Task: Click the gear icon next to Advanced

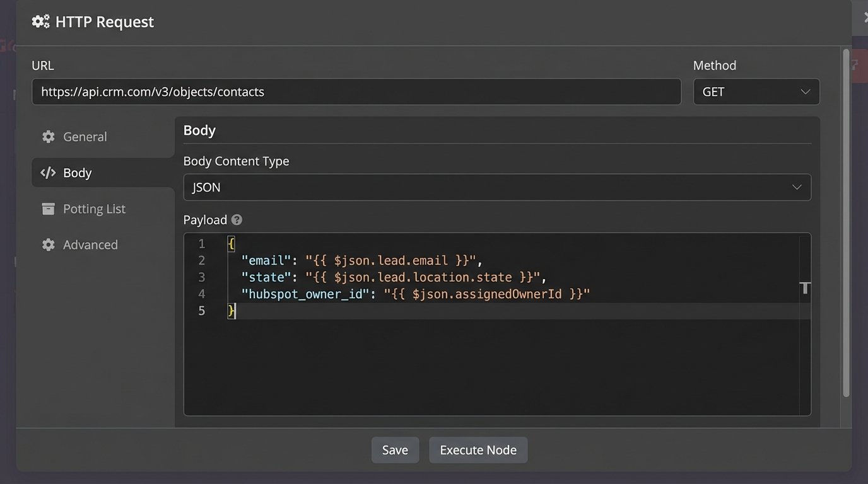Action: [x=49, y=245]
